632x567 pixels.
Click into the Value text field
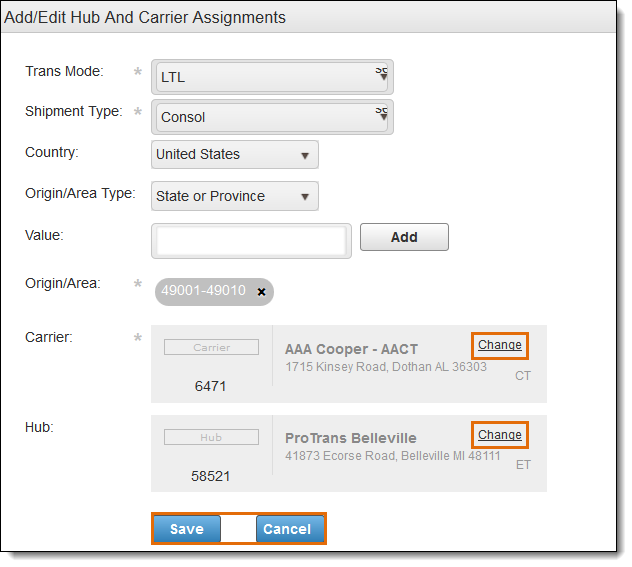[251, 240]
